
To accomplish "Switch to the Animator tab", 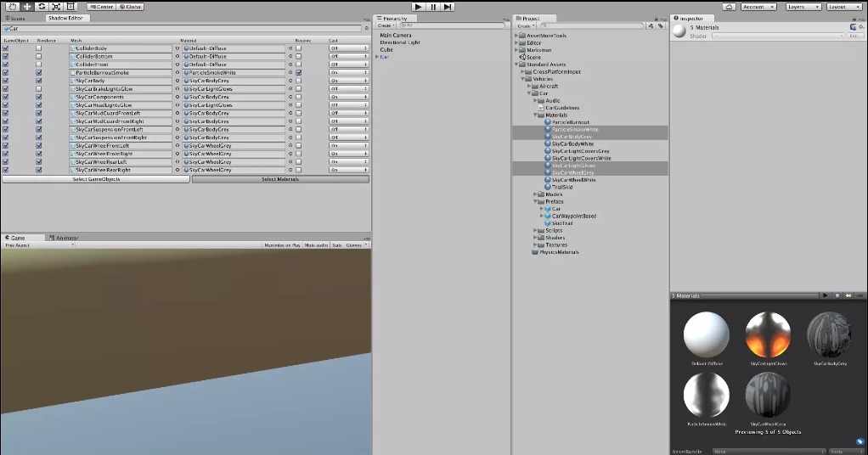I will point(66,239).
